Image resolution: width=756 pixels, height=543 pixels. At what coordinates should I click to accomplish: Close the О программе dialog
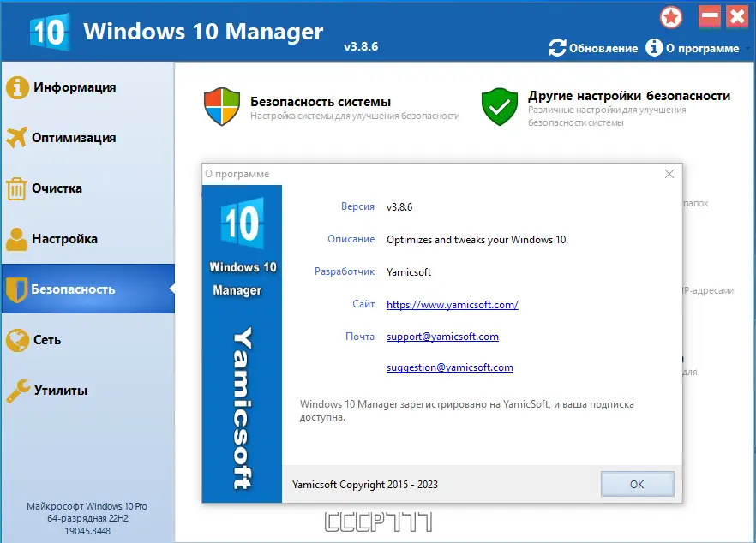[x=669, y=173]
